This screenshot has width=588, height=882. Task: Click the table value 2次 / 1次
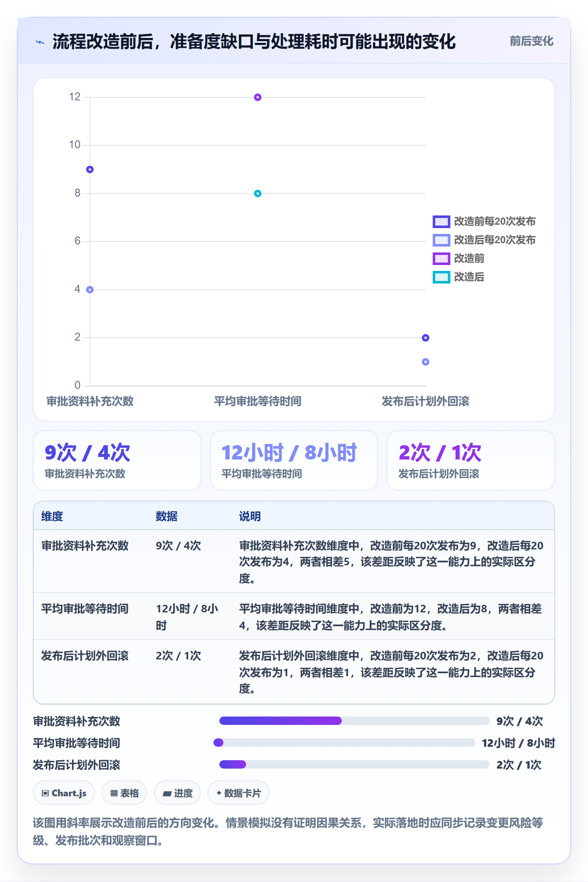pos(178,656)
